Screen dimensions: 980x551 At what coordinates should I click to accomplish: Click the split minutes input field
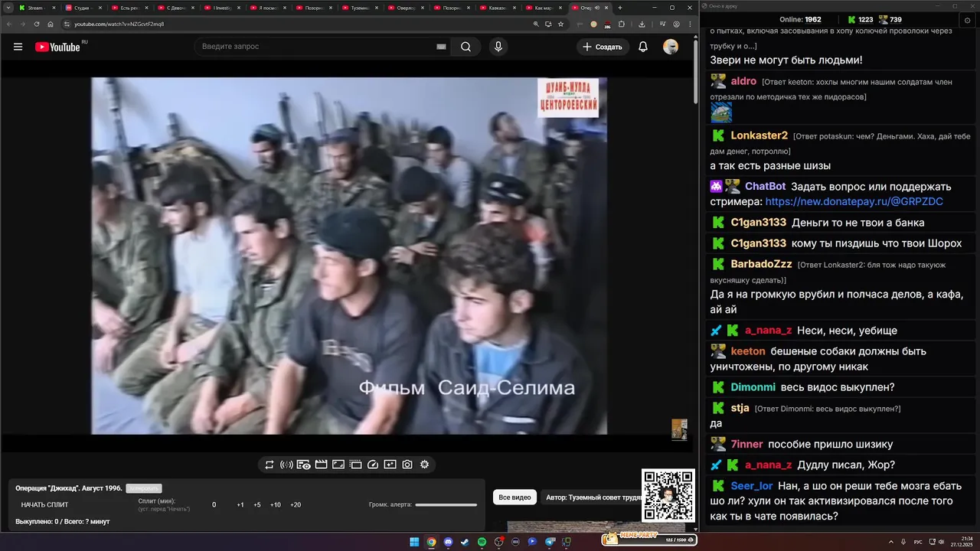(x=214, y=504)
